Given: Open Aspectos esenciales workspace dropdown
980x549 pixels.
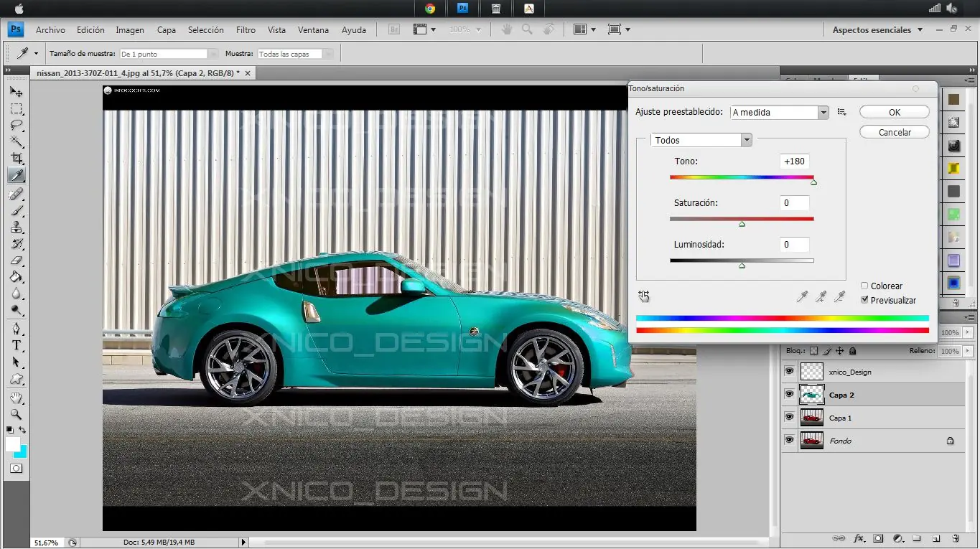Looking at the screenshot, I should [877, 30].
